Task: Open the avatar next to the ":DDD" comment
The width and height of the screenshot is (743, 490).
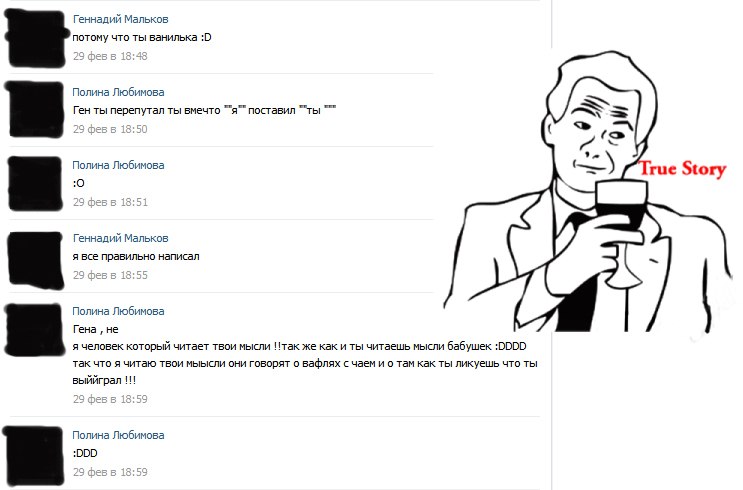Action: pos(34,455)
